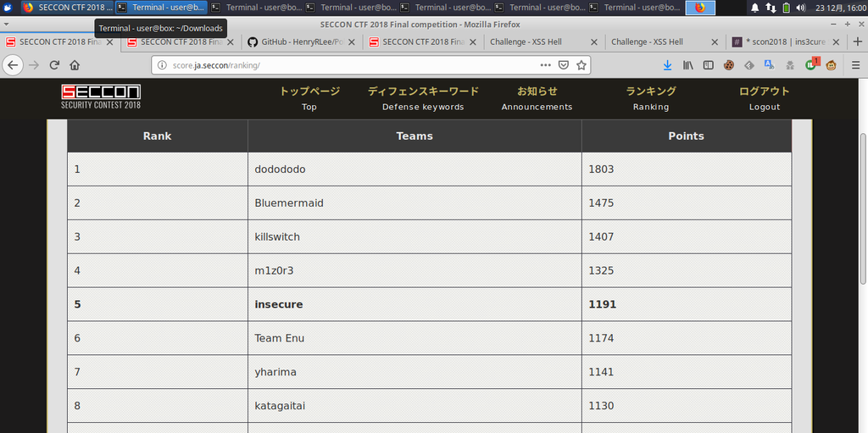Click the Rank column header

pos(157,136)
